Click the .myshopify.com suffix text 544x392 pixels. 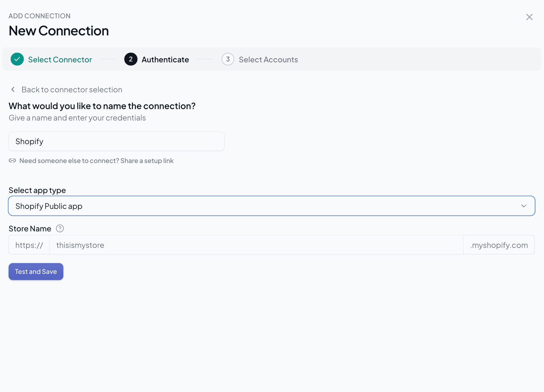pyautogui.click(x=499, y=245)
